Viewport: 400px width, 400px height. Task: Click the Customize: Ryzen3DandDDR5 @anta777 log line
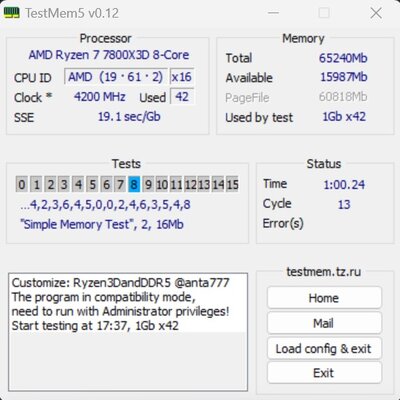pyautogui.click(x=121, y=283)
